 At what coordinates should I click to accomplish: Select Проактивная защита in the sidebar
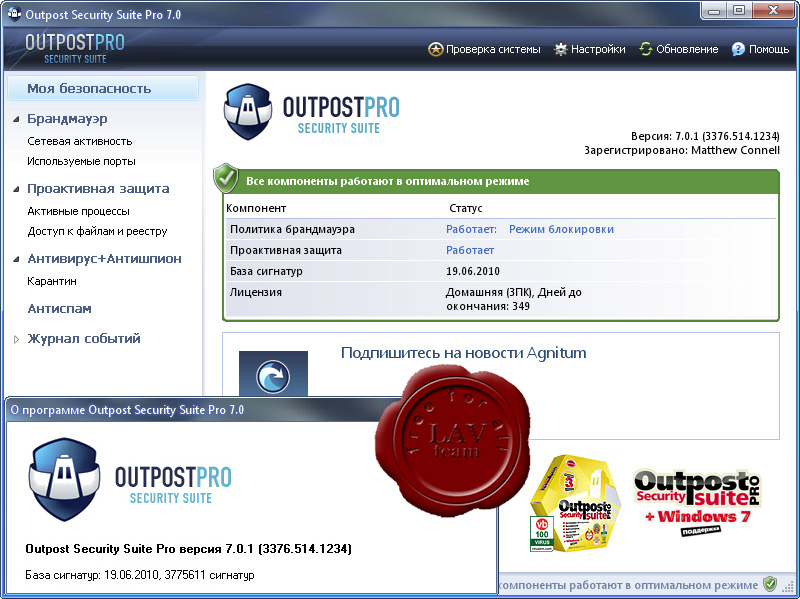[x=98, y=189]
